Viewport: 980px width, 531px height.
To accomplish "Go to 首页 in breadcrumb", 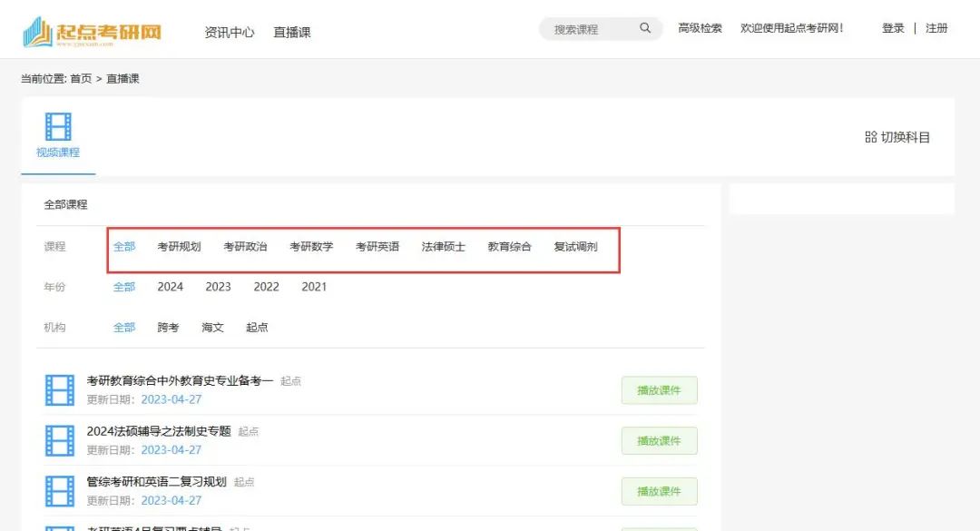I will pyautogui.click(x=81, y=79).
